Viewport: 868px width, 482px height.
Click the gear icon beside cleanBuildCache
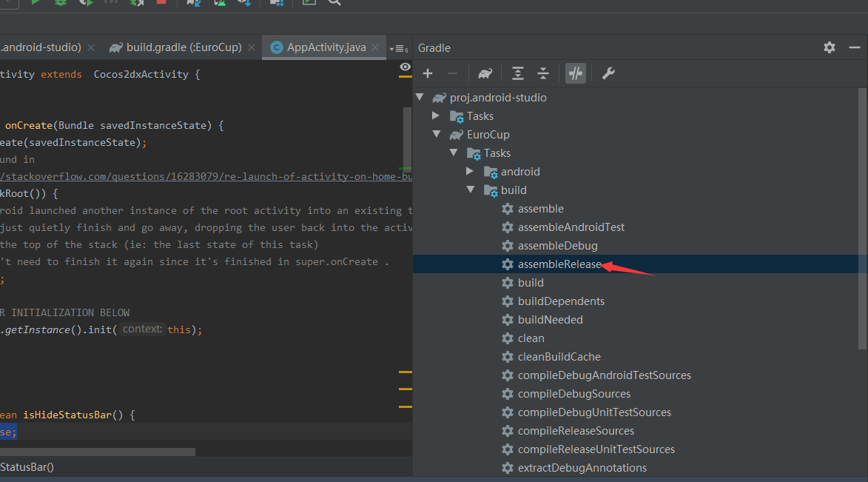tap(508, 357)
